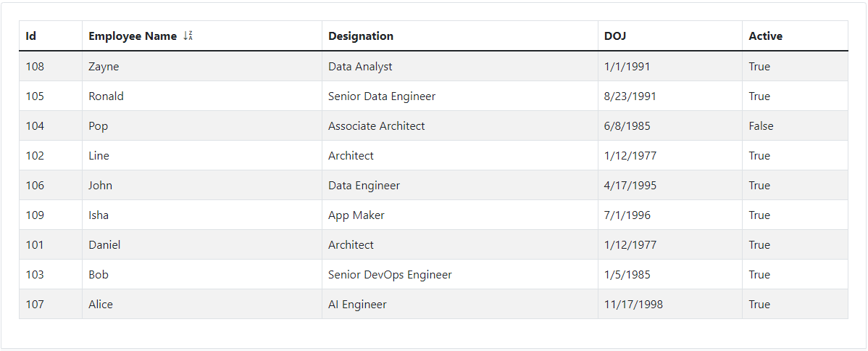The image size is (868, 351).
Task: Sort by the Designation column header
Action: (361, 36)
